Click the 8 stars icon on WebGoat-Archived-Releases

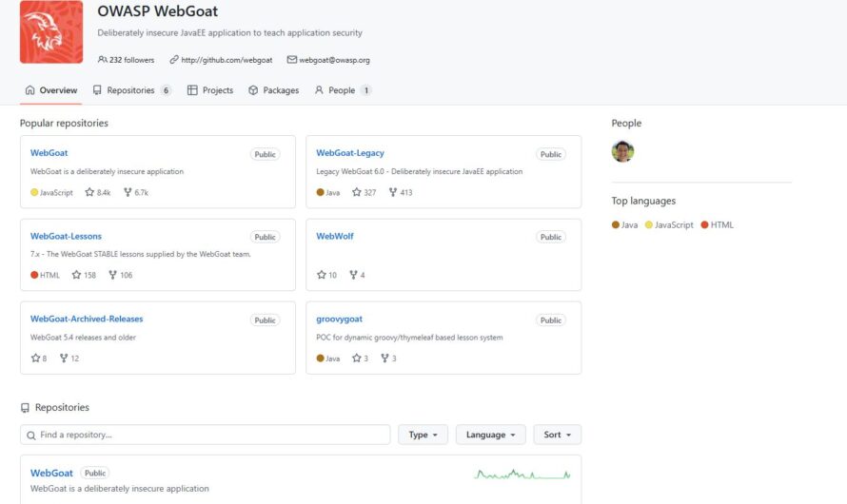tap(35, 358)
